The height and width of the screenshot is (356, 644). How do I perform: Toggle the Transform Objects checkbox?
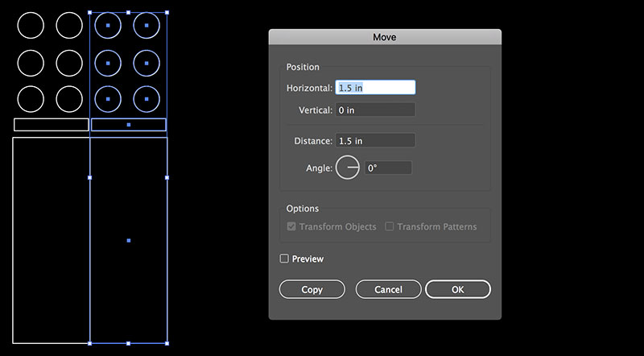pos(291,227)
